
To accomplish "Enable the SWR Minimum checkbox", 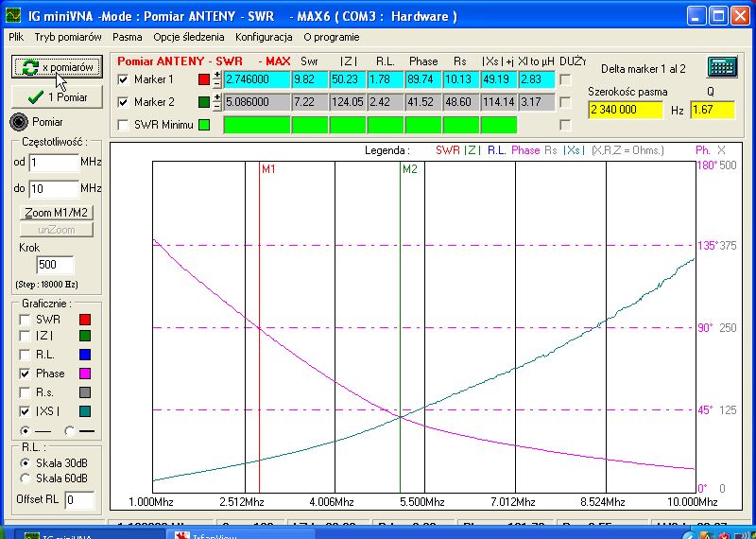I will [123, 125].
